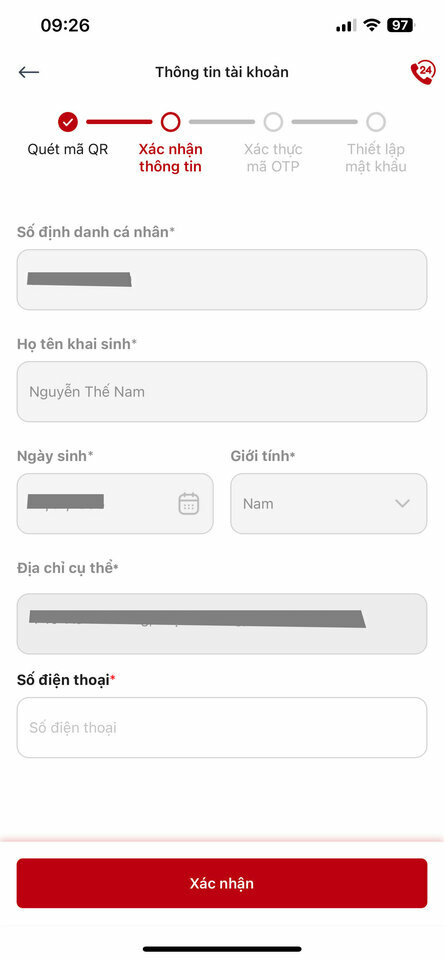Tap the Họ tên khai sinh name field
The width and height of the screenshot is (444, 960).
222,391
